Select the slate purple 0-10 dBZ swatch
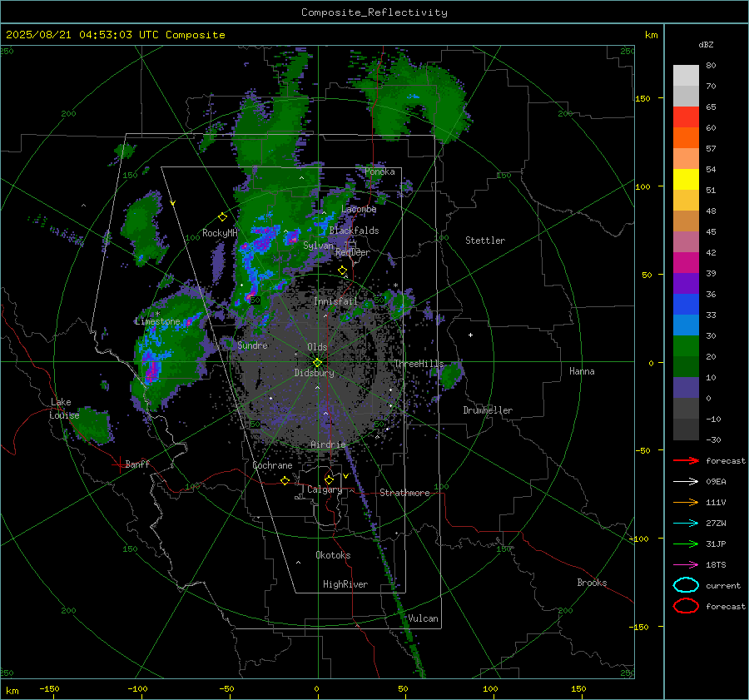749x700 pixels. coord(686,387)
